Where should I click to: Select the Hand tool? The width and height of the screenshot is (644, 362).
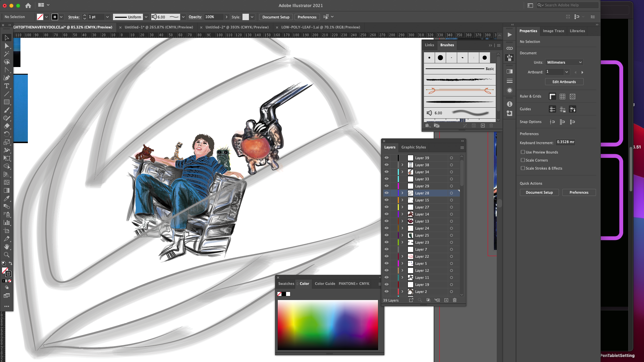pyautogui.click(x=6, y=247)
